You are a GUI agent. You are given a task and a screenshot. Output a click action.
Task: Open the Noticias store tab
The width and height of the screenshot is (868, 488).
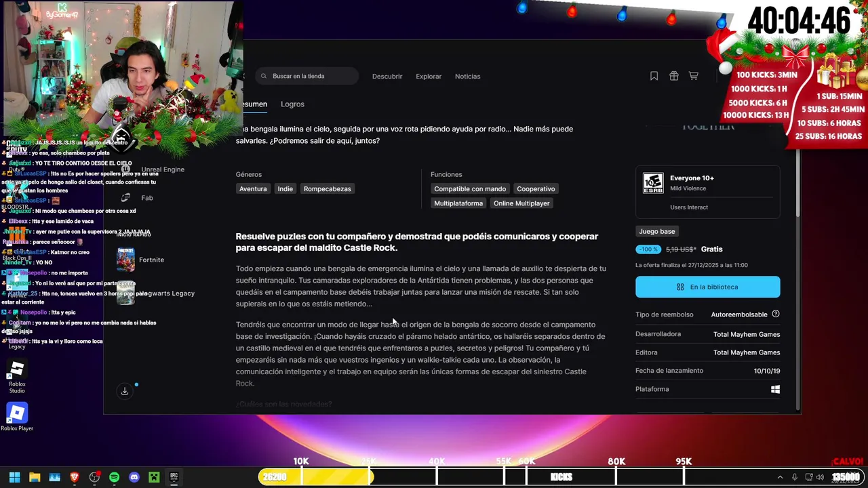[x=467, y=77]
